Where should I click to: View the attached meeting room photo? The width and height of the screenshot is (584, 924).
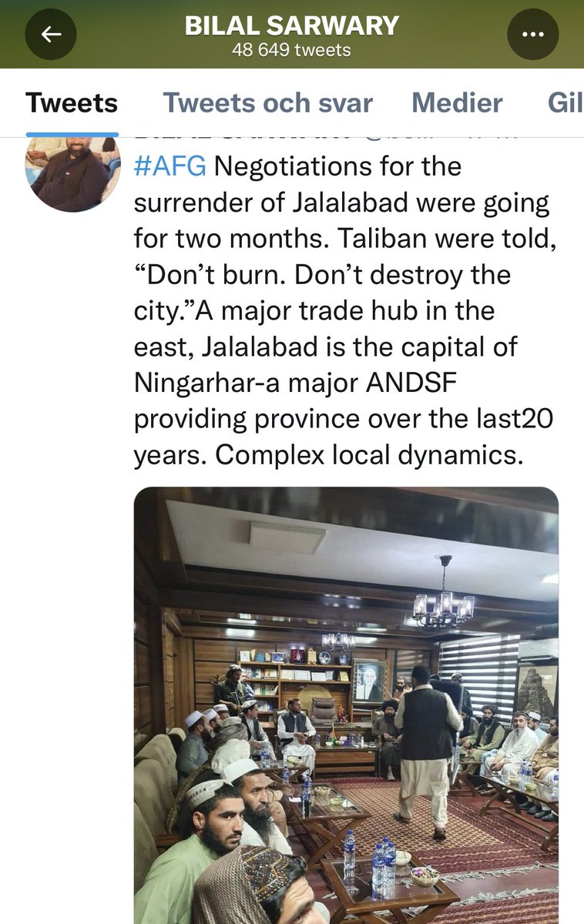click(x=346, y=705)
